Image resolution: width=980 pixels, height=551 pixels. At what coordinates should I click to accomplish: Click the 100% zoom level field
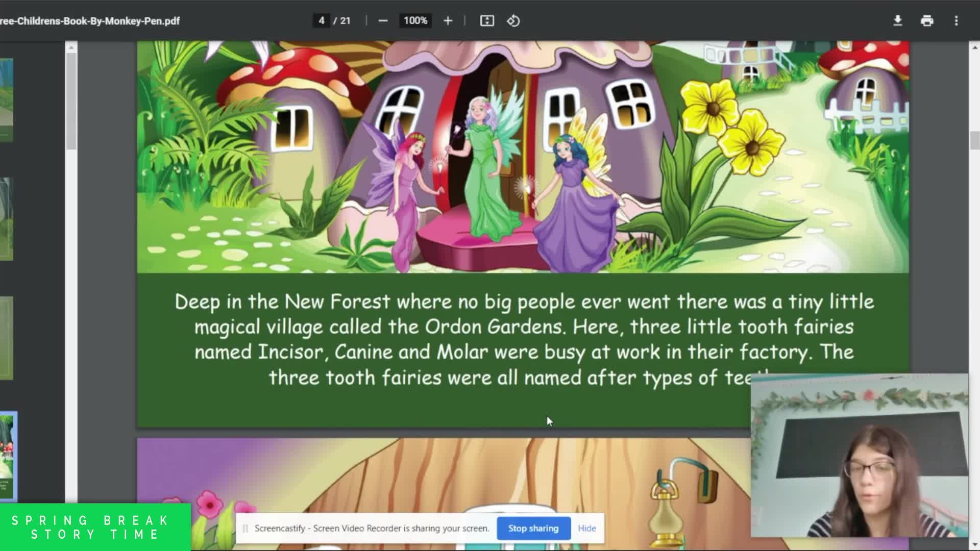(415, 21)
